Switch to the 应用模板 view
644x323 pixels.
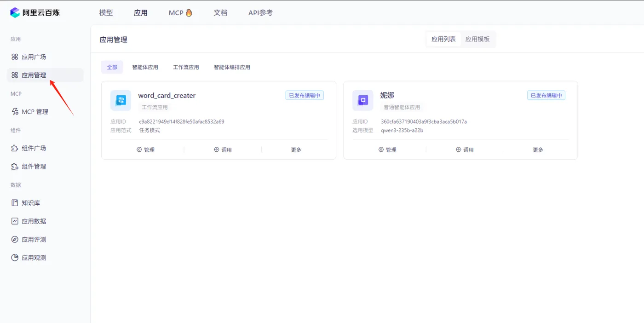click(477, 39)
